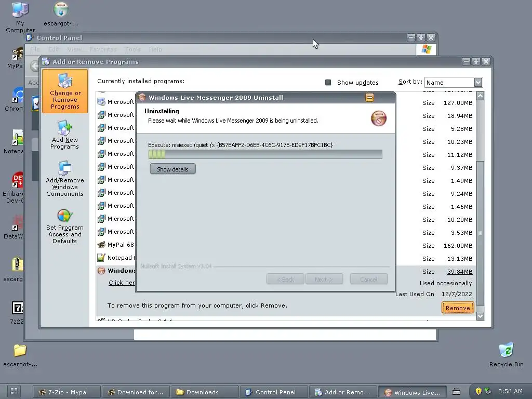The height and width of the screenshot is (399, 532).
Task: Click Add or Remove Programs title bar icon
Action: pyautogui.click(x=46, y=61)
